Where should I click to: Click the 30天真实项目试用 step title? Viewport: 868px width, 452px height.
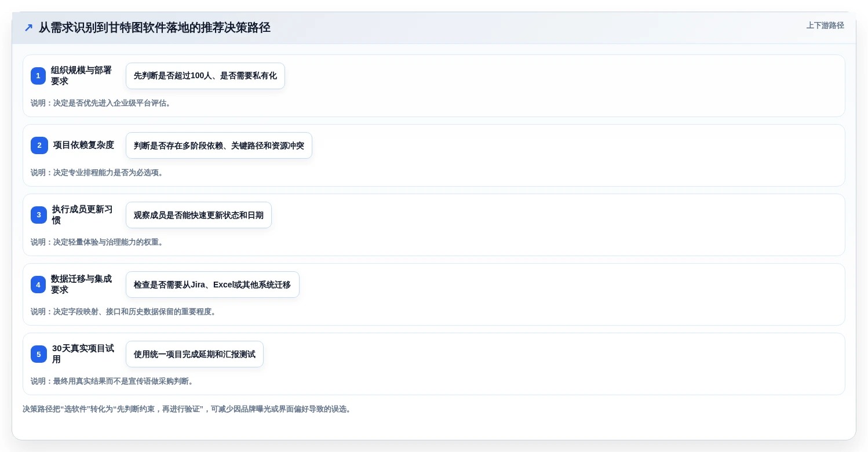pos(83,354)
